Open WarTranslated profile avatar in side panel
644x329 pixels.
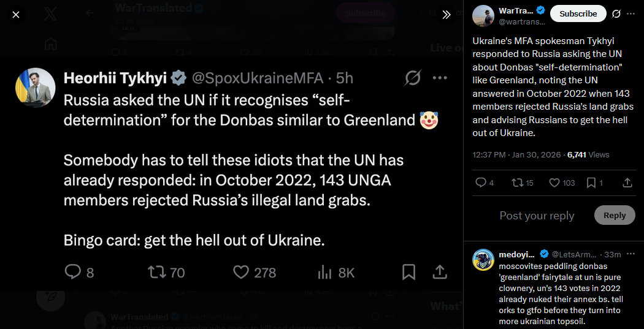[483, 16]
